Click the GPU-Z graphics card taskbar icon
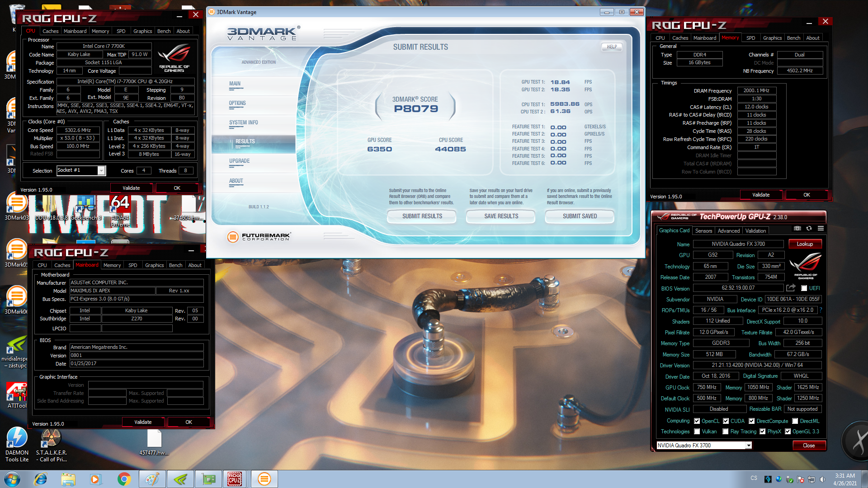868x488 pixels. click(208, 479)
